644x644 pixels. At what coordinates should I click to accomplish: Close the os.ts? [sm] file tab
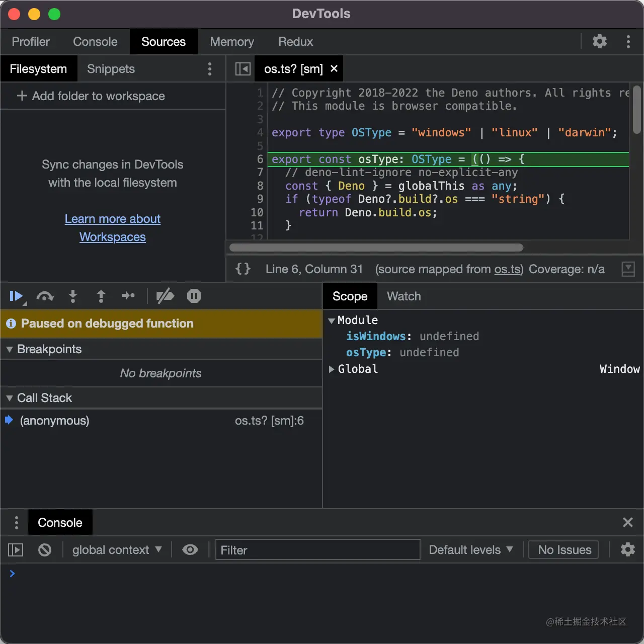[x=334, y=68]
